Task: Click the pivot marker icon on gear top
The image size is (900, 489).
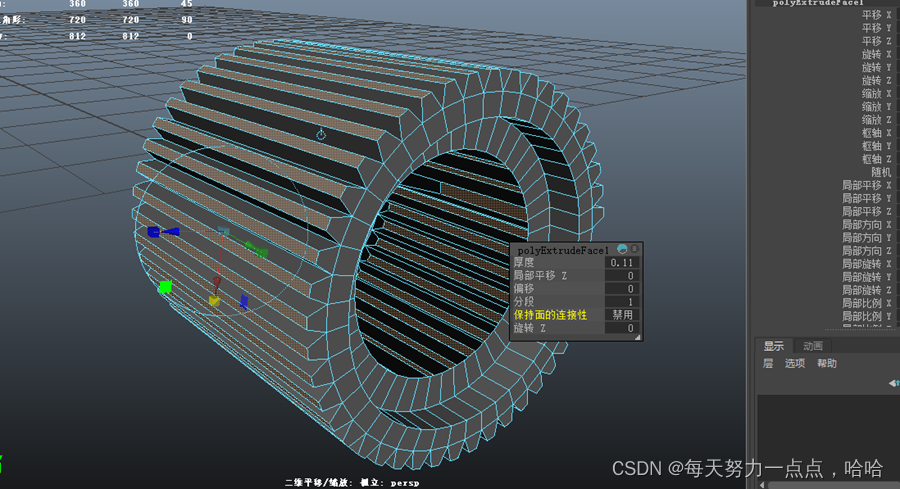Action: click(321, 134)
